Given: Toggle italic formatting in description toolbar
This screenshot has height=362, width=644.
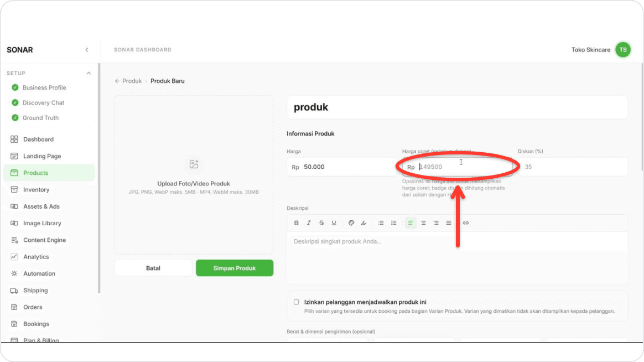Looking at the screenshot, I should [x=309, y=223].
